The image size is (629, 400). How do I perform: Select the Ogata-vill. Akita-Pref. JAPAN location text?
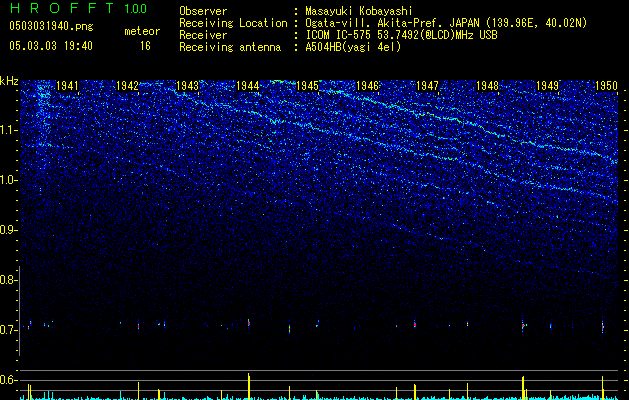[446, 23]
